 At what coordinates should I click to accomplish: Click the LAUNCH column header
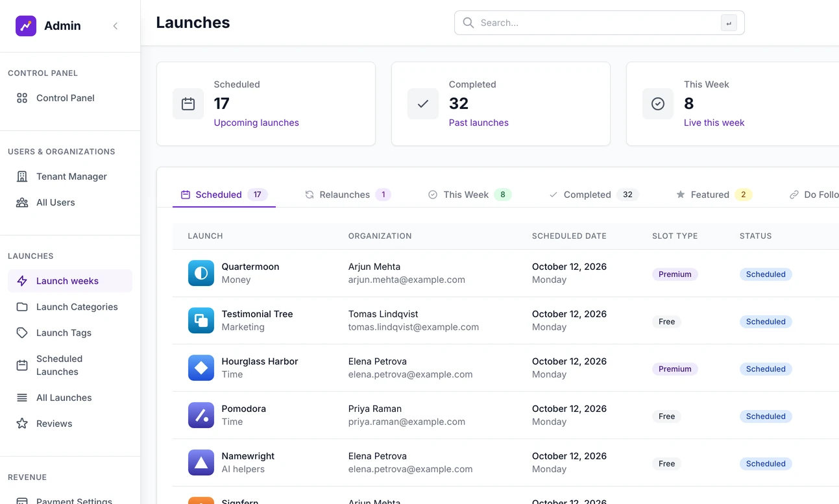click(206, 236)
